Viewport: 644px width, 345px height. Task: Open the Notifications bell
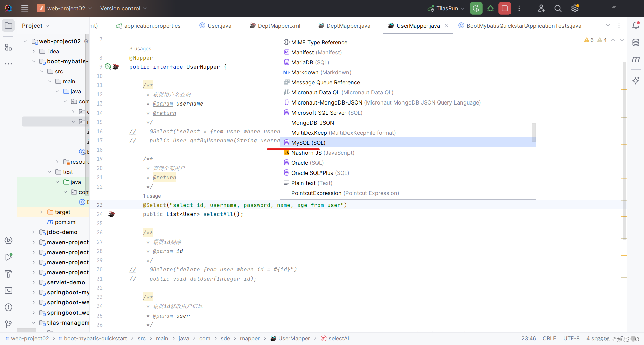(x=636, y=25)
